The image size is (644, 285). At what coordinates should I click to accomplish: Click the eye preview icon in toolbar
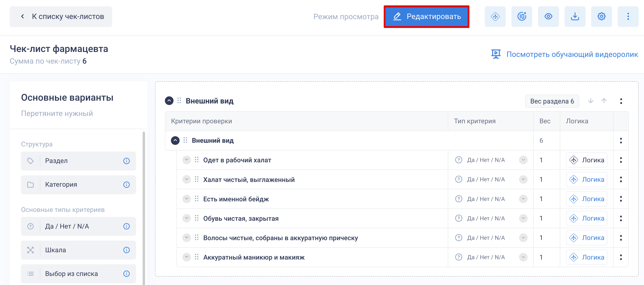point(548,17)
